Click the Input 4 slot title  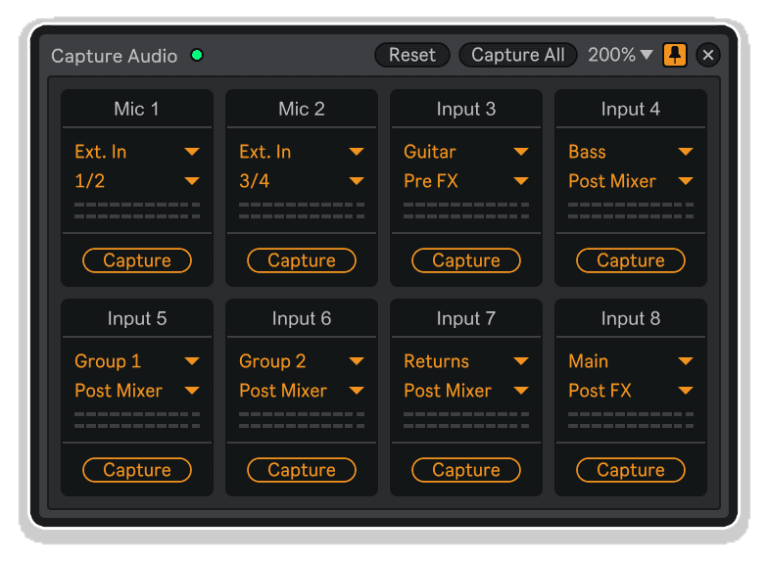[631, 109]
